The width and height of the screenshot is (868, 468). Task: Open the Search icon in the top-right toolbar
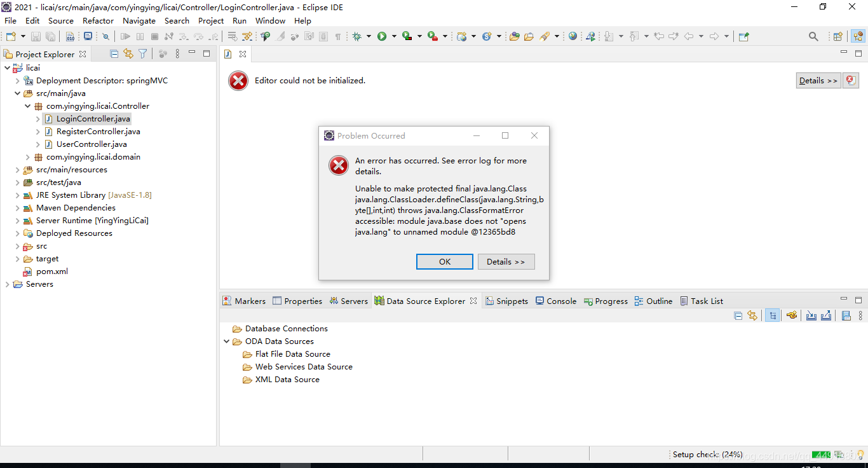pyautogui.click(x=813, y=36)
